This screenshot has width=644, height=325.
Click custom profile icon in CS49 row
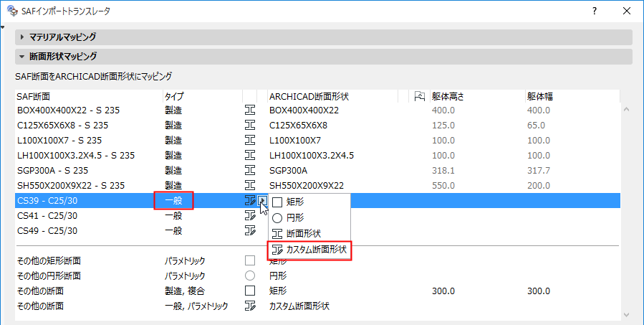[x=250, y=230]
